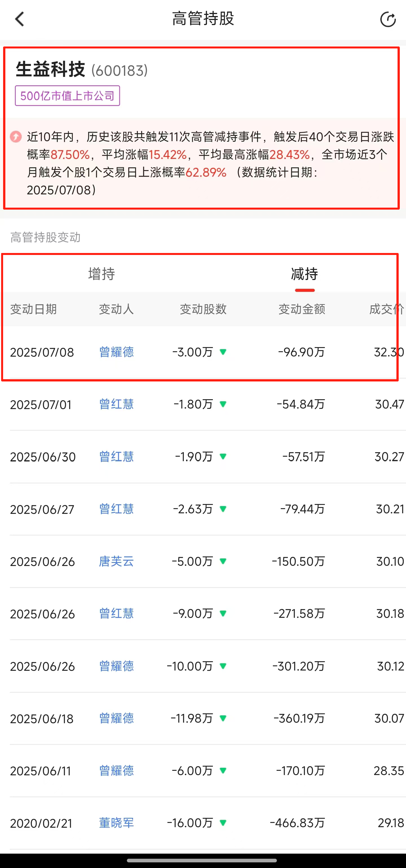Image resolution: width=406 pixels, height=868 pixels.
Task: Tap green down triangle in 2020/02/21 row
Action: (x=223, y=823)
